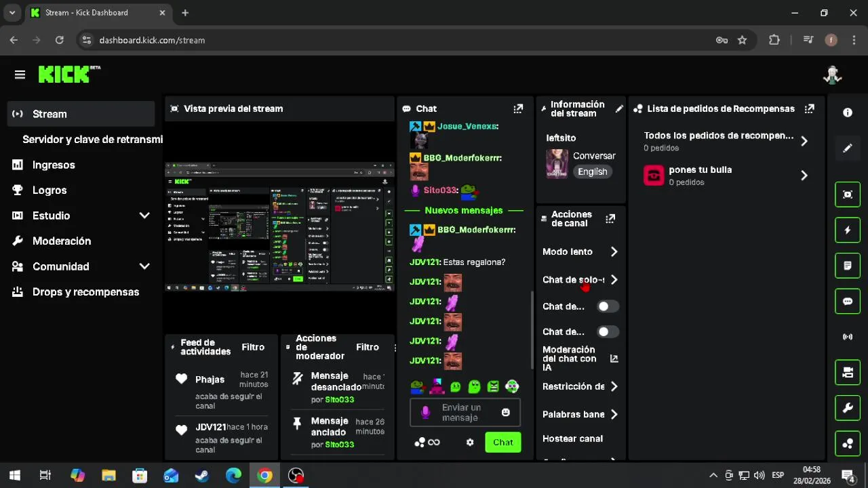
Task: Expand the Comunidad sidebar section
Action: (144, 266)
